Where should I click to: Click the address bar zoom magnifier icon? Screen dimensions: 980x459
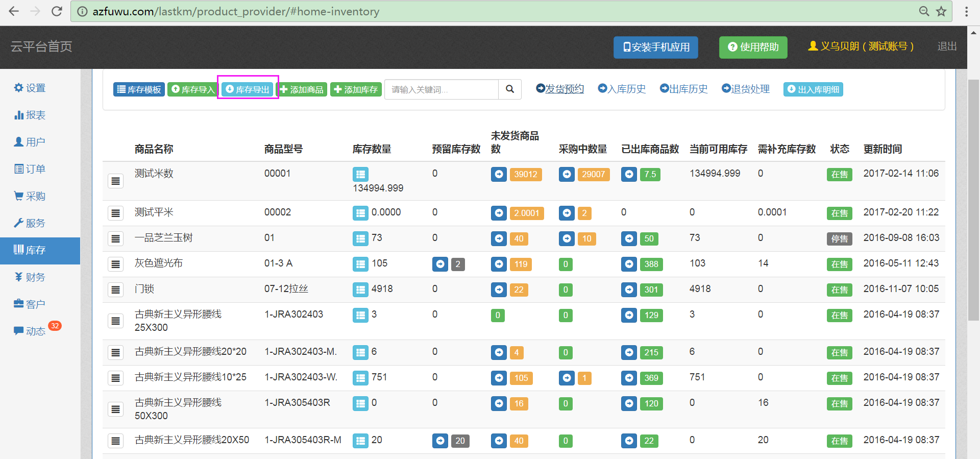click(924, 11)
